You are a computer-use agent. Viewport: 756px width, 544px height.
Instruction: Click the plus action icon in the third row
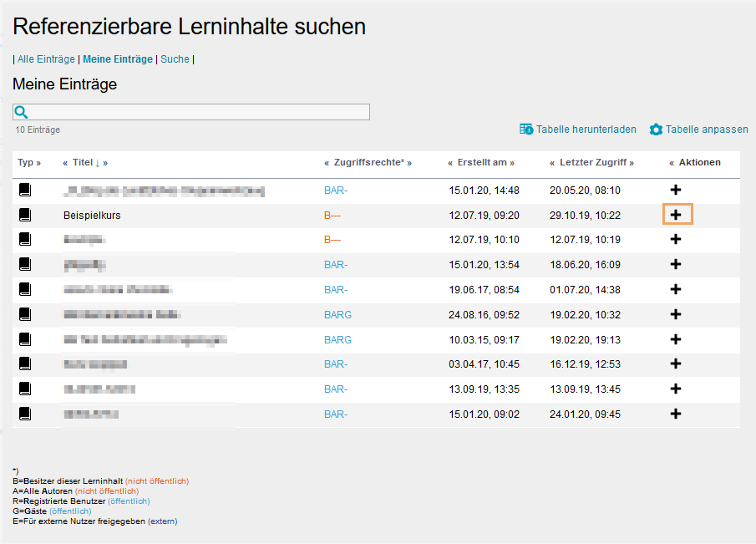(676, 239)
